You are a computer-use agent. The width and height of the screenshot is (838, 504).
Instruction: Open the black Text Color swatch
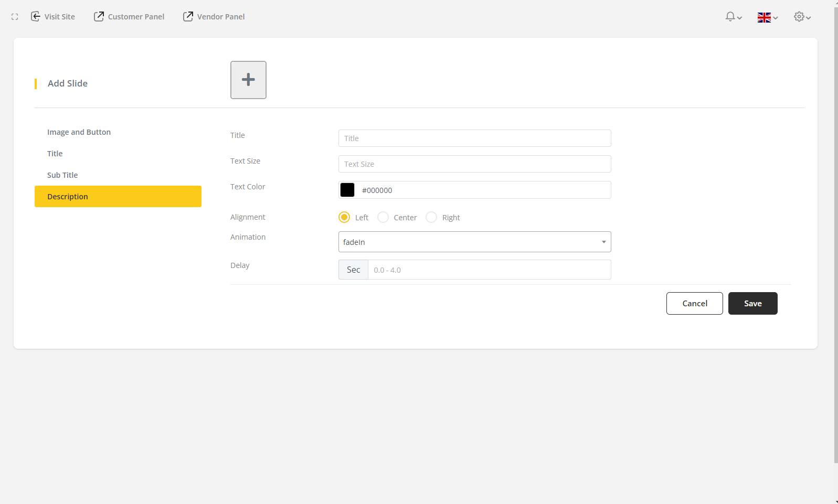coord(347,190)
